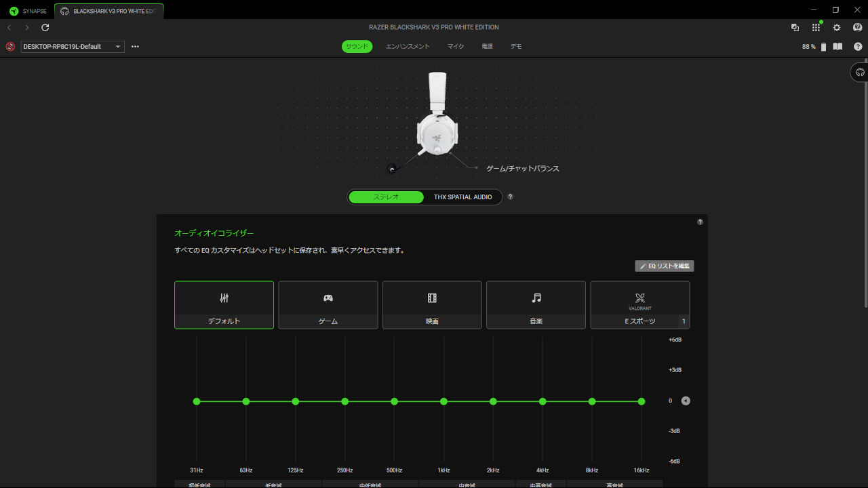Screen dimensions: 868x488
Task: Click the -6dB scale label
Action: [x=675, y=462]
